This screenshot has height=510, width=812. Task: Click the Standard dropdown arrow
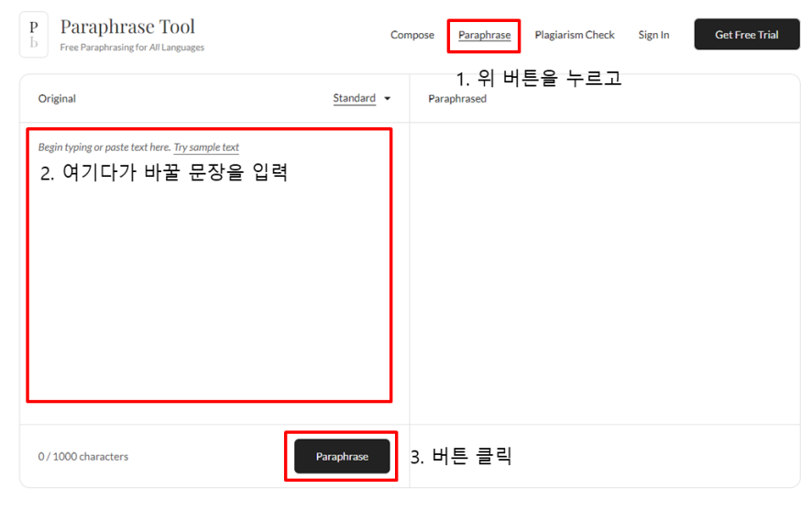pyautogui.click(x=387, y=98)
